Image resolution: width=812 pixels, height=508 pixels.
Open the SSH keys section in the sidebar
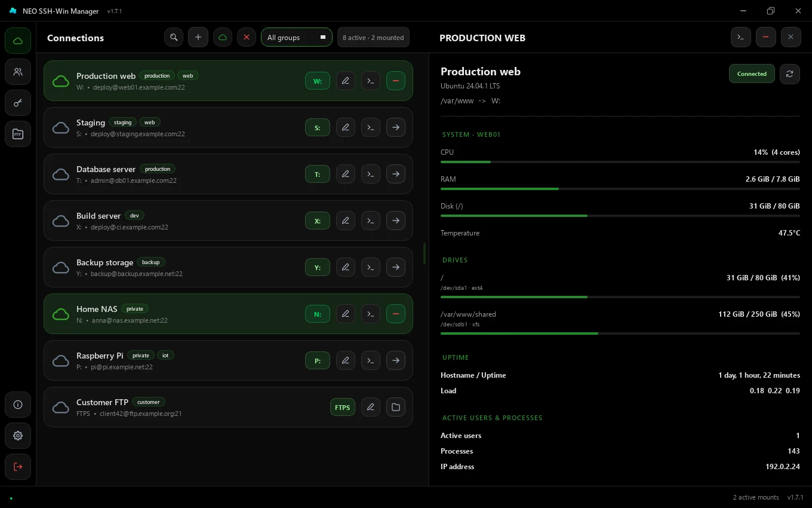[x=18, y=103]
